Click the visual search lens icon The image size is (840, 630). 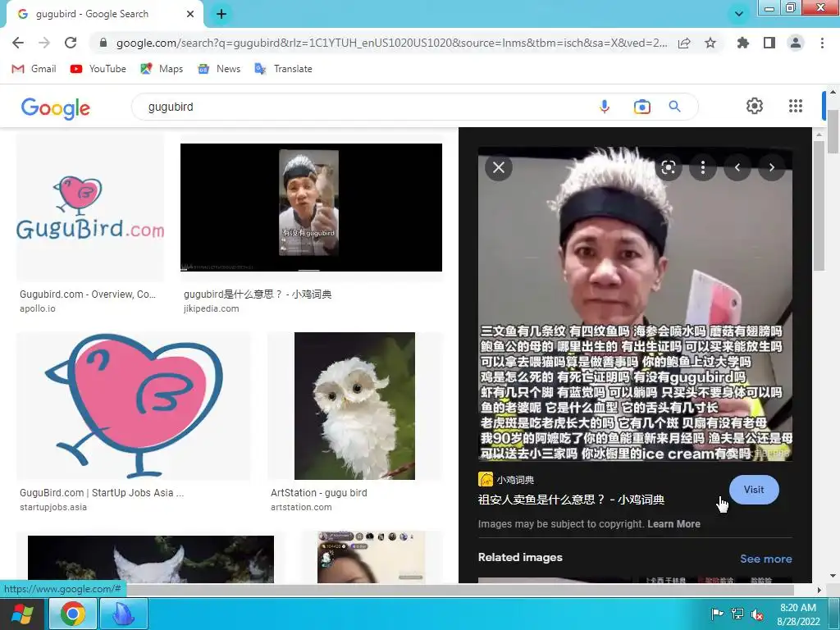click(x=669, y=167)
